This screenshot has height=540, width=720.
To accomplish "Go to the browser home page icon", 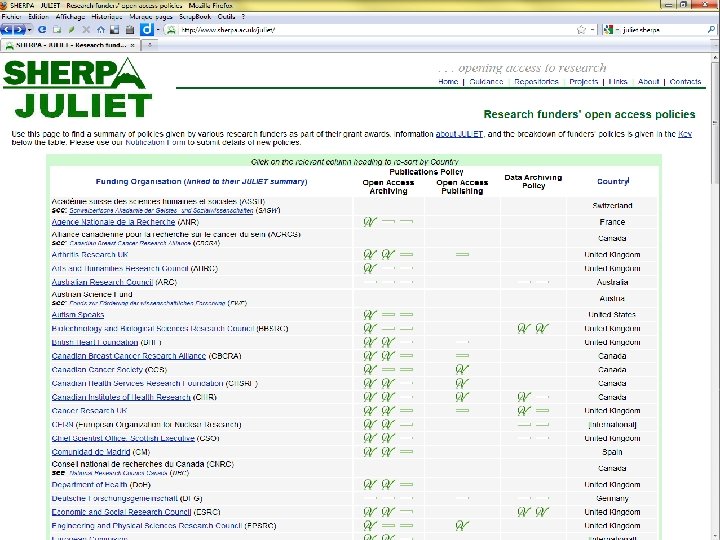I will [x=101, y=30].
